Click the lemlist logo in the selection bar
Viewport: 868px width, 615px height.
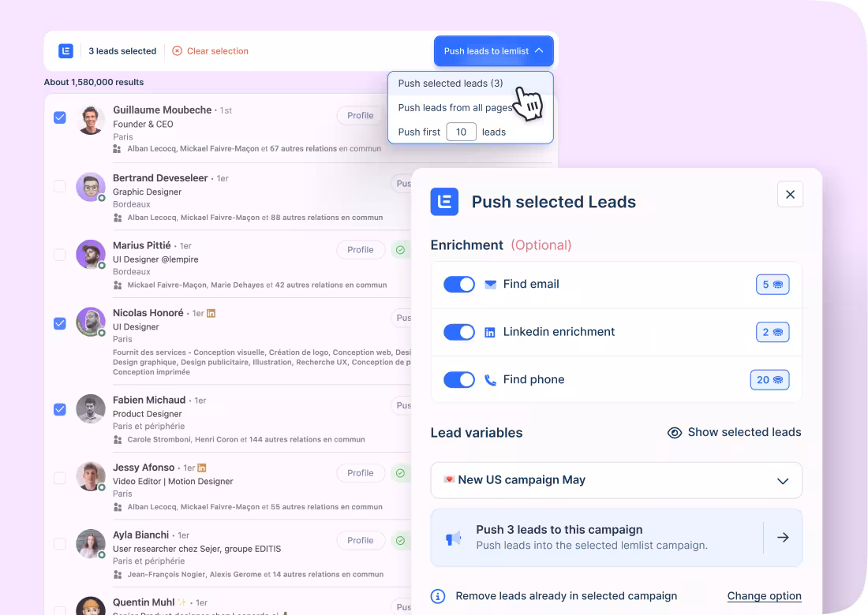pyautogui.click(x=66, y=51)
